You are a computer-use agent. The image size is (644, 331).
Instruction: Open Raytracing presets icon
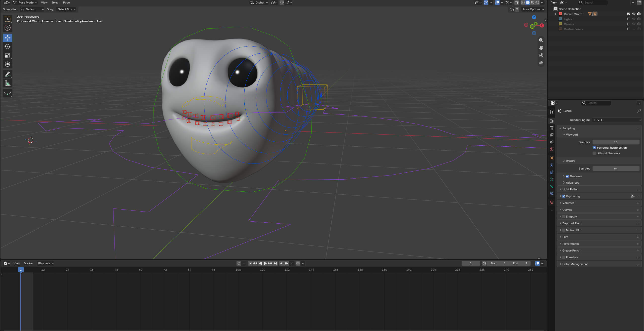[633, 196]
